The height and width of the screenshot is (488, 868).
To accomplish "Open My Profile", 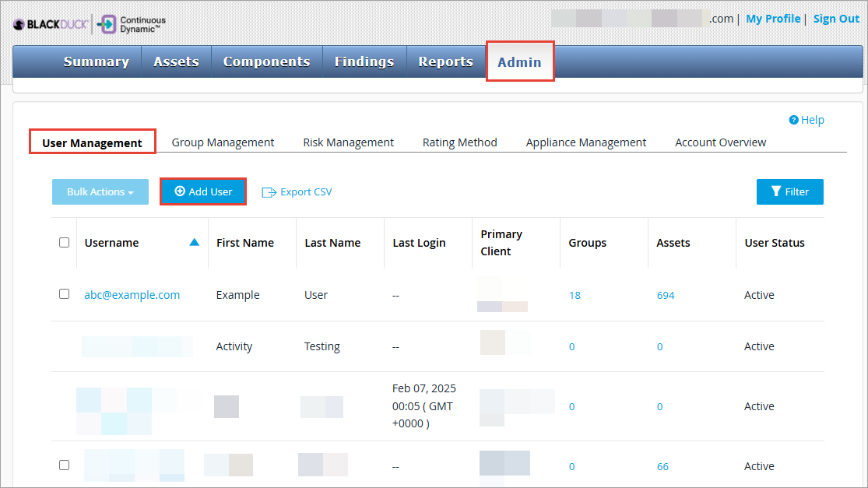I will pyautogui.click(x=773, y=19).
